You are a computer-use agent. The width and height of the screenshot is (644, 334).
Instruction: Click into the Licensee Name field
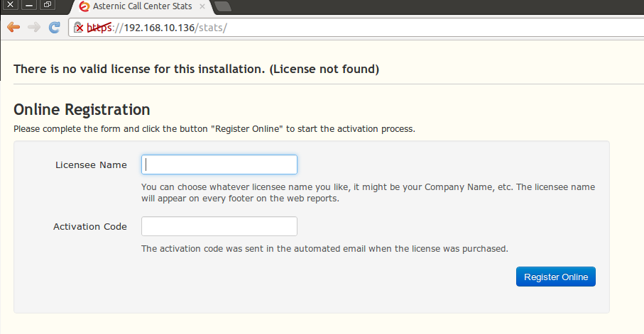(219, 165)
